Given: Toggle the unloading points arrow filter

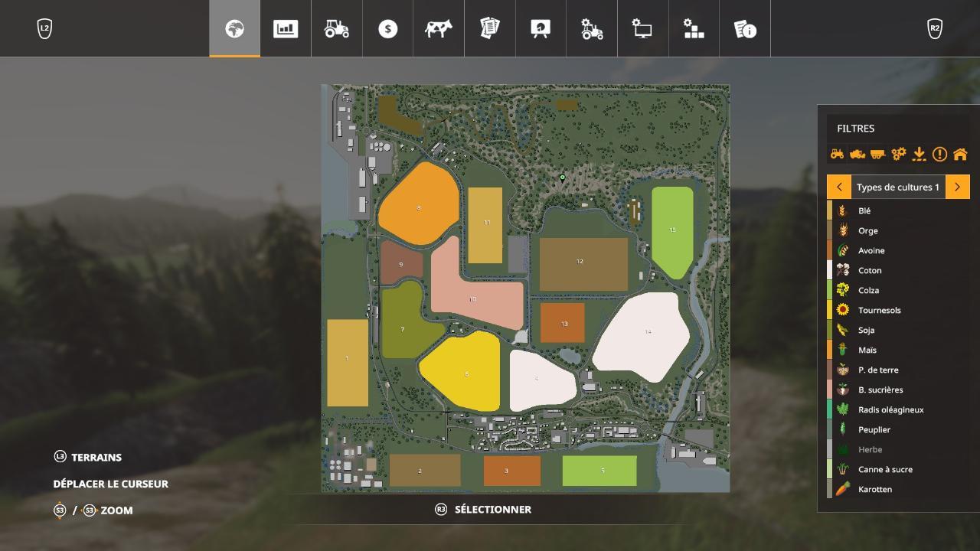Looking at the screenshot, I should click(919, 154).
